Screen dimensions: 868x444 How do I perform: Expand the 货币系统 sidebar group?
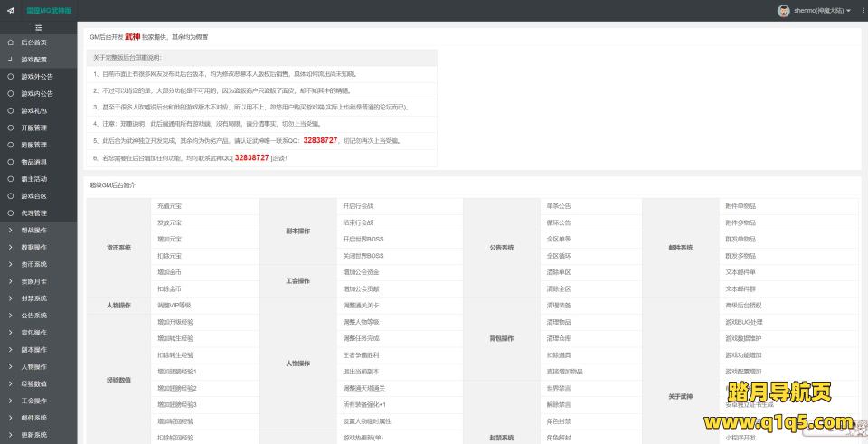pos(39,264)
